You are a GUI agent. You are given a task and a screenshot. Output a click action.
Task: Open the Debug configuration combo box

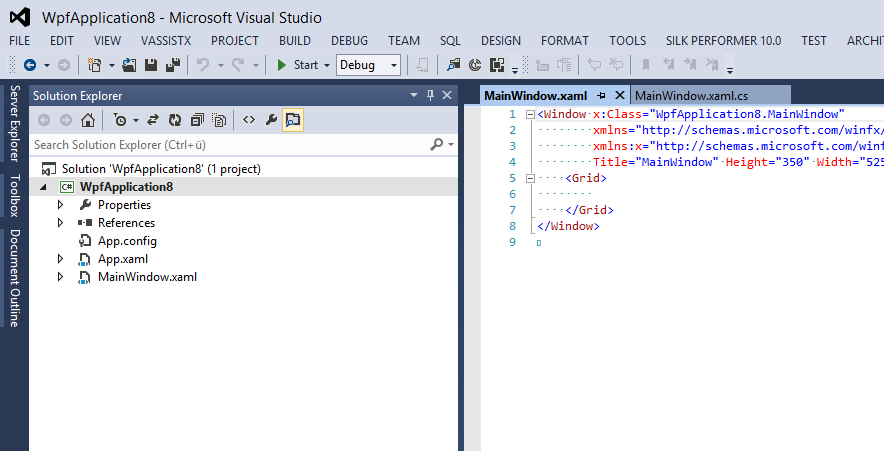tap(368, 65)
